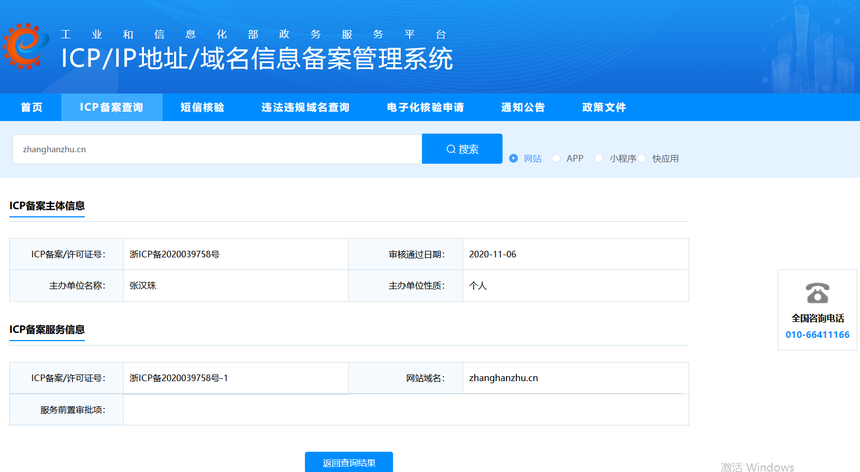The height and width of the screenshot is (472, 860).
Task: Open the ICP备案查询 tab
Action: coord(112,107)
